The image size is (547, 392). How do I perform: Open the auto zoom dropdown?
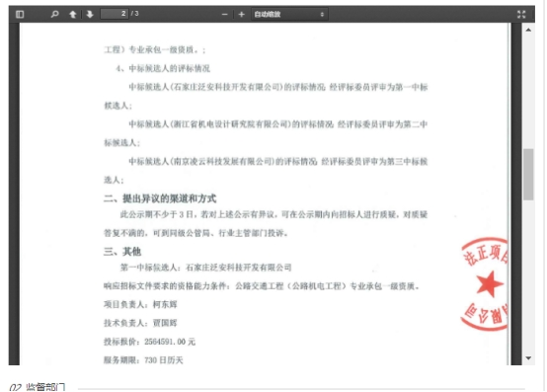[x=289, y=14]
